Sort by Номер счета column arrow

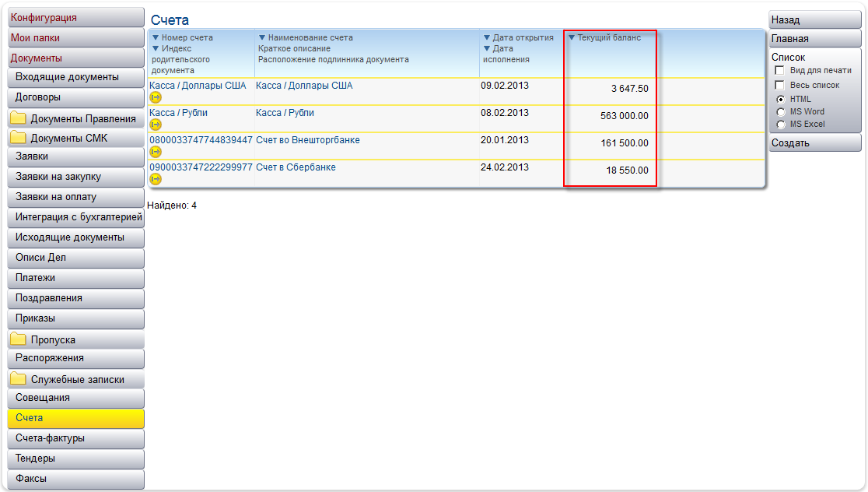pos(155,38)
